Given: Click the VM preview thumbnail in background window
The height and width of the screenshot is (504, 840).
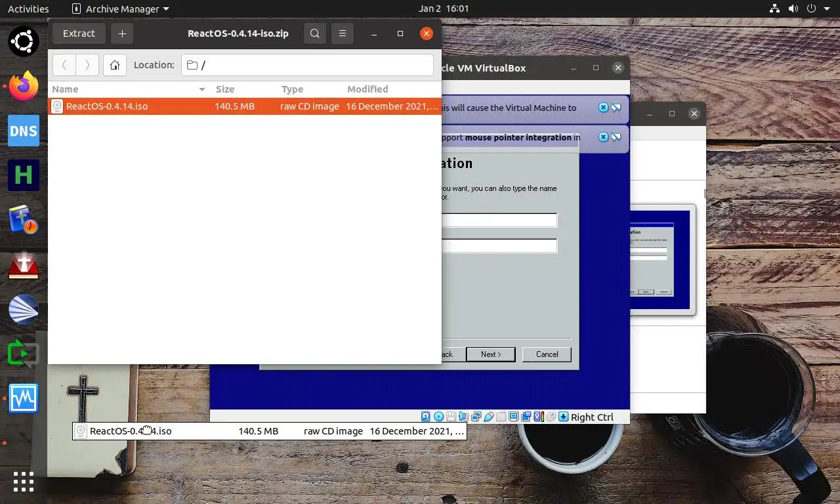Looking at the screenshot, I should [x=661, y=259].
